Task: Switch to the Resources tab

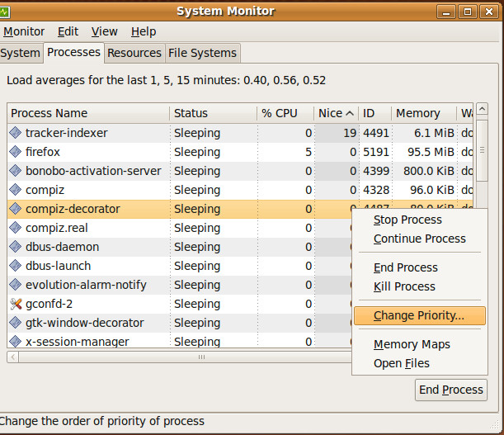Action: tap(134, 53)
